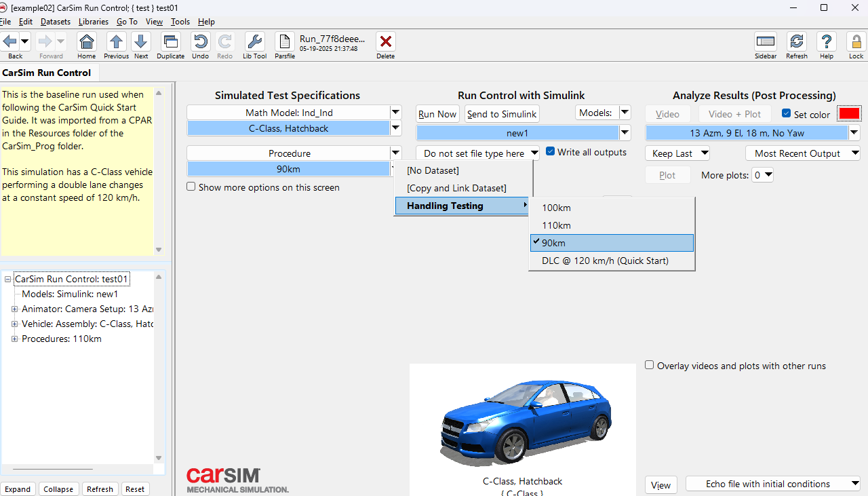Screen dimensions: 868x496
Task: Click the Refresh button below the tree
Action: pyautogui.click(x=100, y=489)
